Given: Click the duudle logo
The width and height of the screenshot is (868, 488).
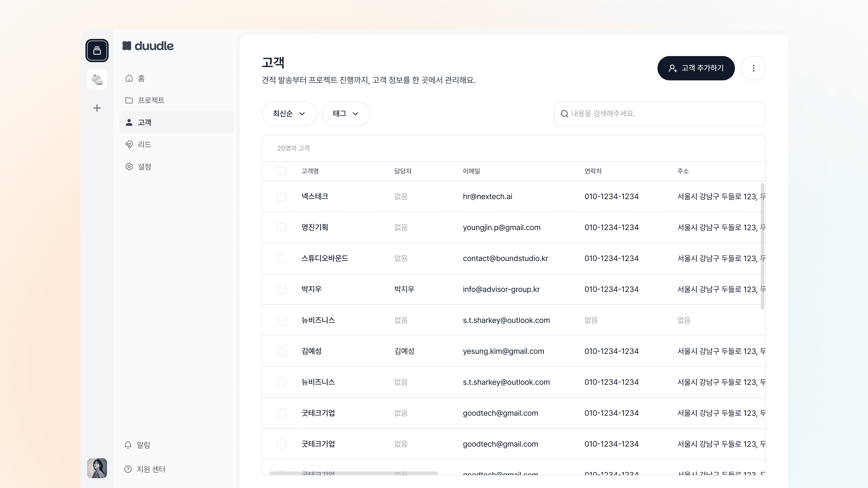Looking at the screenshot, I should coord(148,46).
